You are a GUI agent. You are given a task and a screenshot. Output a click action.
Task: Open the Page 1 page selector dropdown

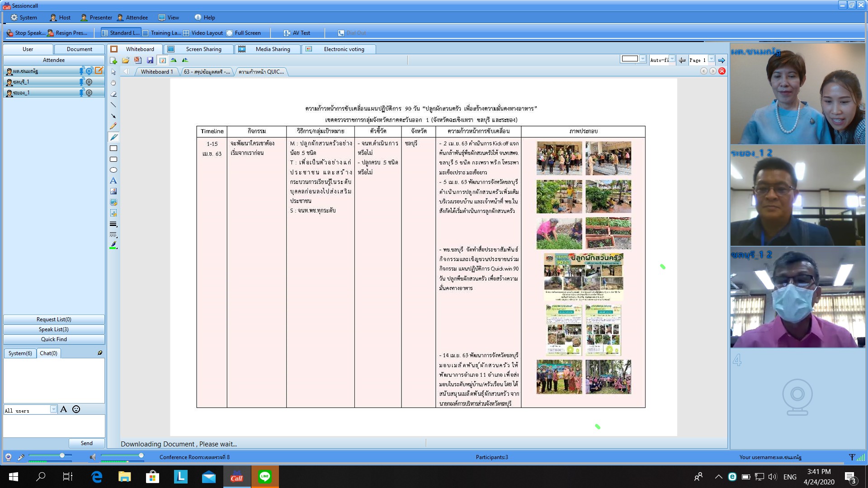712,59
